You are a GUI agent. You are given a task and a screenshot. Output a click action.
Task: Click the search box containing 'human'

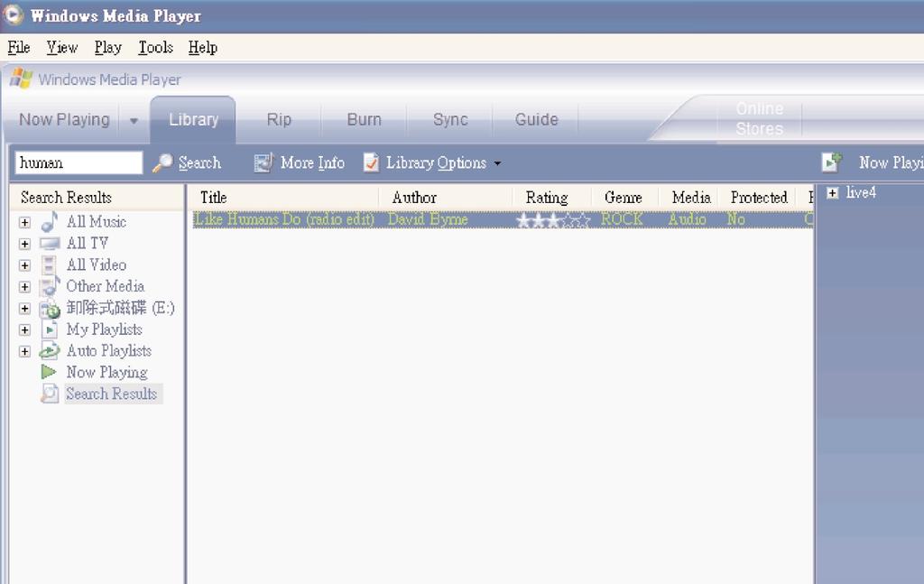pyautogui.click(x=79, y=162)
